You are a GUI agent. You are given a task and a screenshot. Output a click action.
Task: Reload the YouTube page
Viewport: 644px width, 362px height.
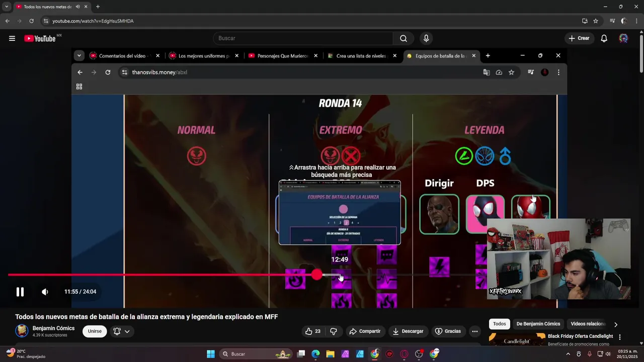click(31, 21)
